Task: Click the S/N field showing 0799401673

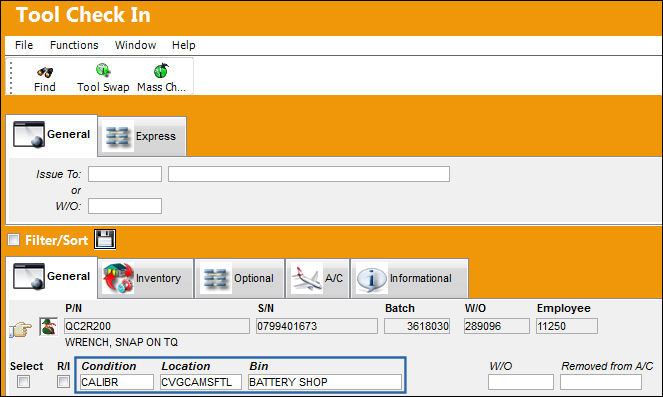Action: click(x=317, y=326)
